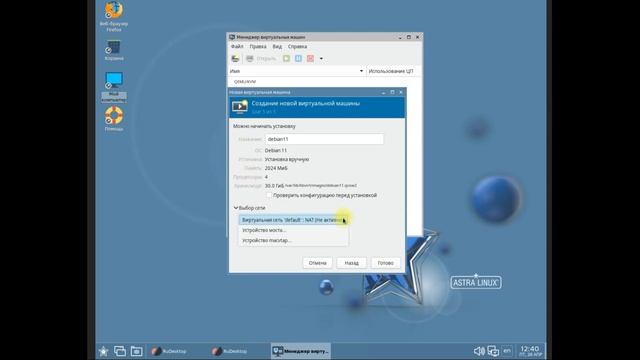Maximize the new virtual machine wizard window
This screenshot has height=360, width=640.
392,92
